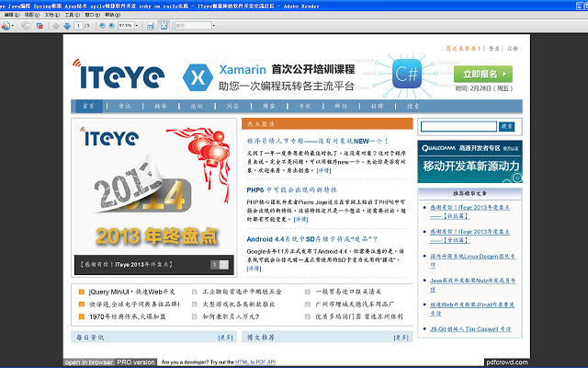
Task: Open the 文档 menu
Action: 52,15
